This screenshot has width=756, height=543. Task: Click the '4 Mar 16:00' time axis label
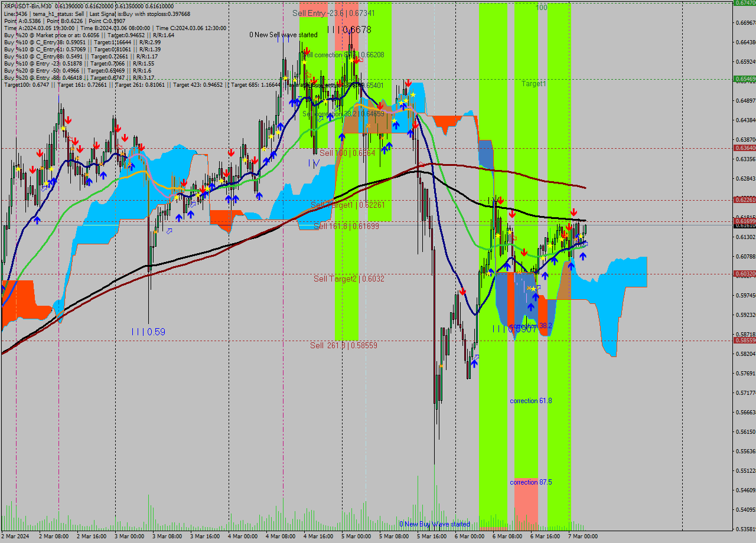319,537
